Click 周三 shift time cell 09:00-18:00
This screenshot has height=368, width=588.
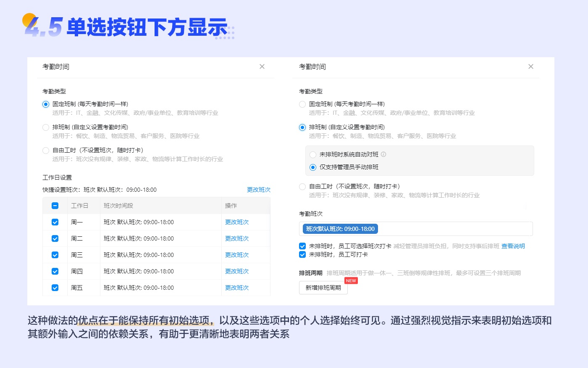[139, 255]
